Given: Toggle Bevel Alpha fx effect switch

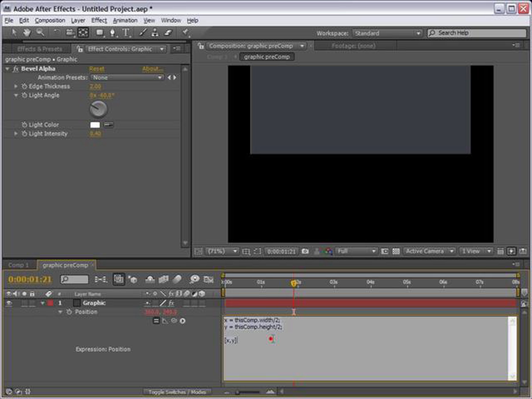Looking at the screenshot, I should pyautogui.click(x=16, y=69).
